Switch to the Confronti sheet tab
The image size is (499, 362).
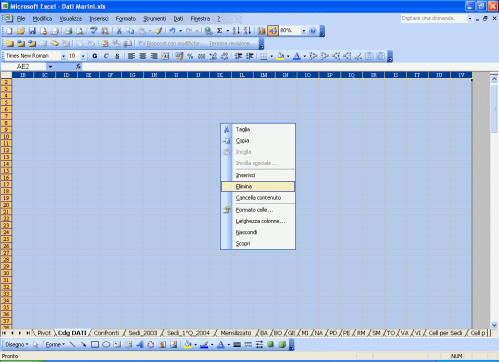pyautogui.click(x=106, y=333)
